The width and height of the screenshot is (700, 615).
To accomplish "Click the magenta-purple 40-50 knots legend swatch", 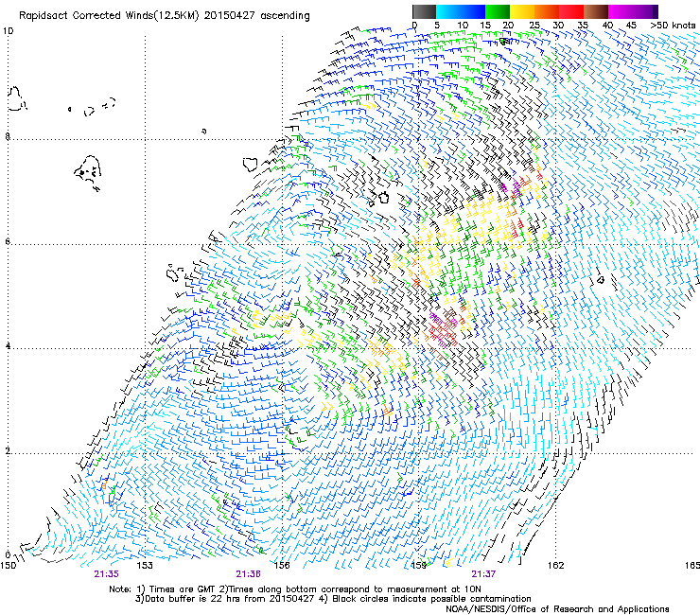I will pos(633,11).
